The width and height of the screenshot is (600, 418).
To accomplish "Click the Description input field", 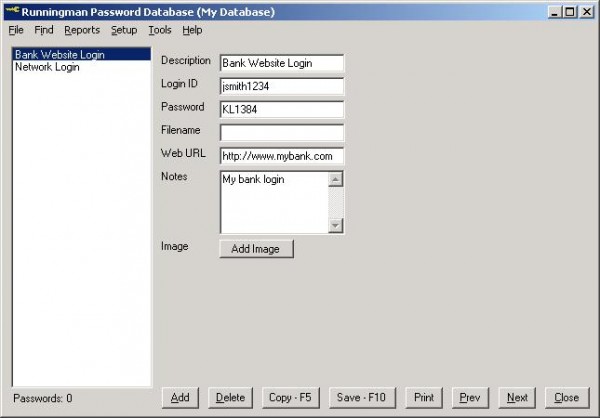I will (x=282, y=63).
